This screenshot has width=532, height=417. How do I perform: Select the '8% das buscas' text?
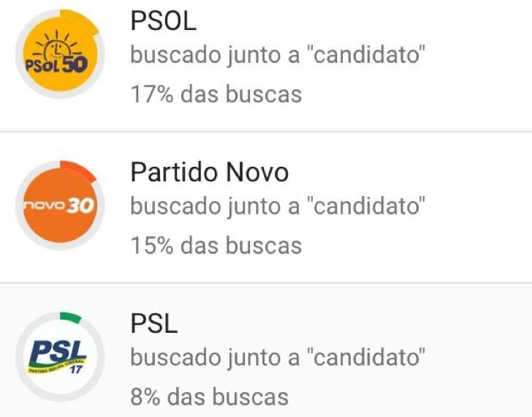(210, 397)
